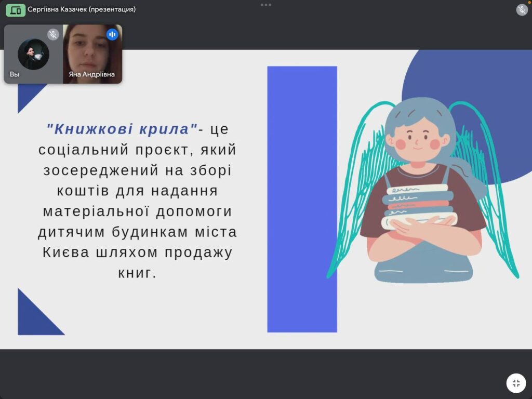Click the green screen-share presentation icon
This screenshot has width=532, height=399.
point(16,10)
